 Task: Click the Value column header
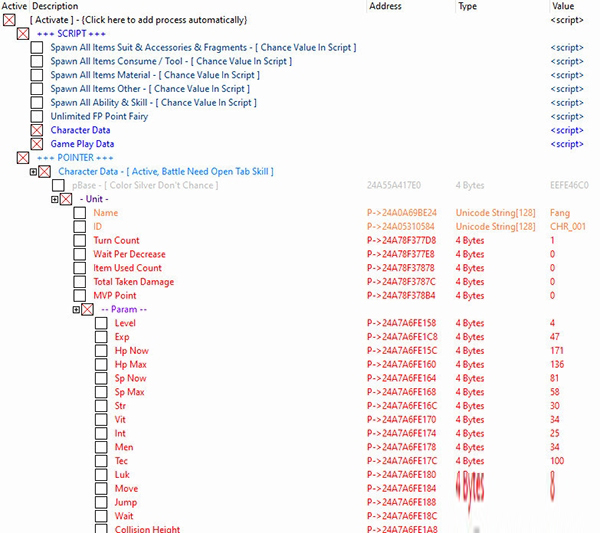[x=563, y=6]
